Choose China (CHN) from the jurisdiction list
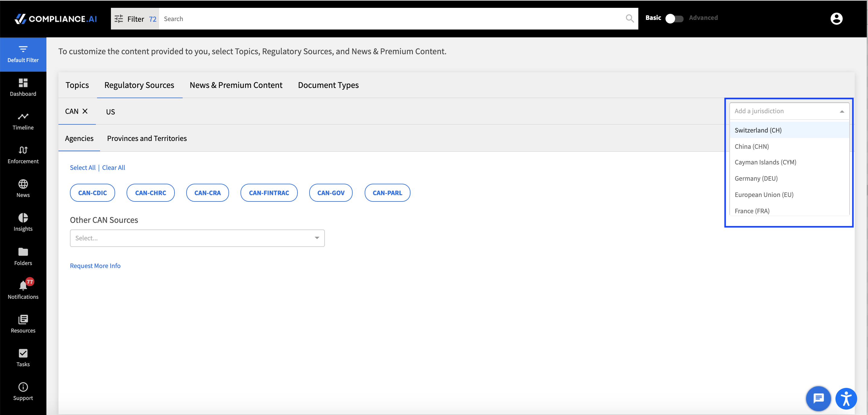This screenshot has width=868, height=415. [x=789, y=146]
